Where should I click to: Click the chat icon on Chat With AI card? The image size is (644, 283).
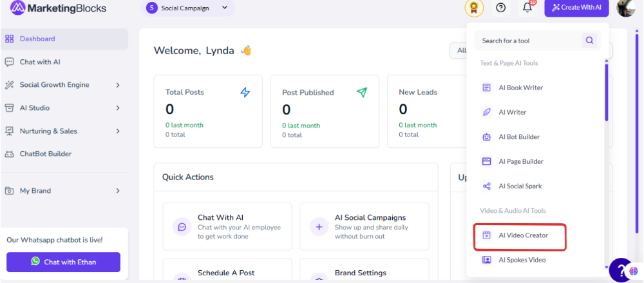pos(182,227)
